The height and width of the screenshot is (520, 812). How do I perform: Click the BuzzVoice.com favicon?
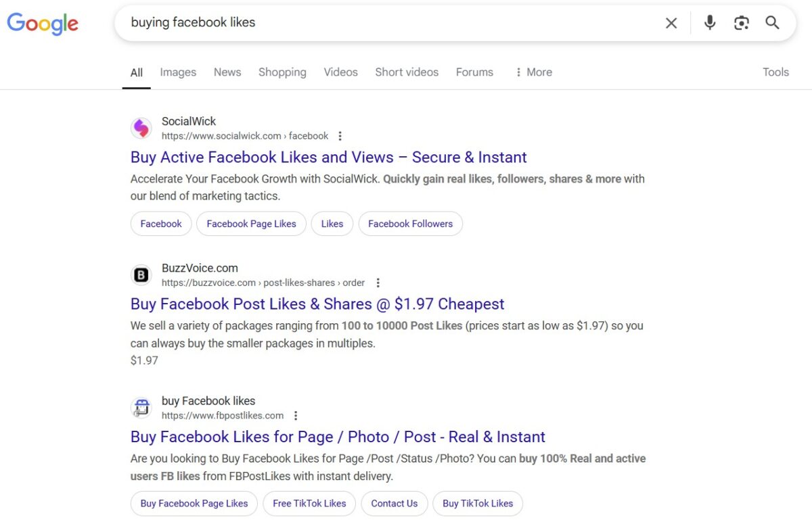(x=141, y=275)
